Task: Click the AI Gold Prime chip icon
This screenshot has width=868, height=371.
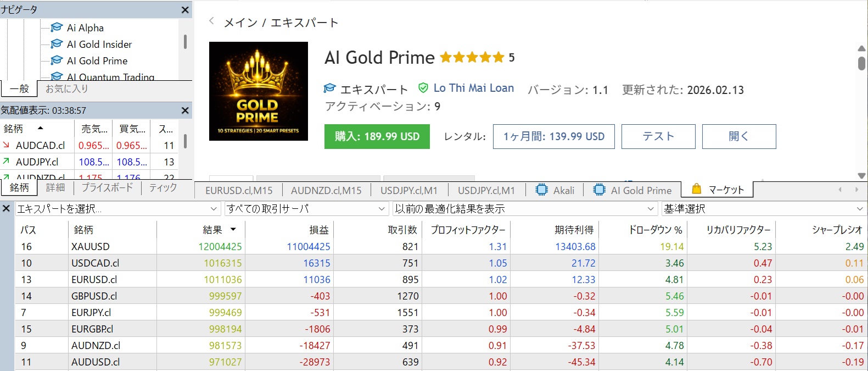Action: click(x=600, y=190)
